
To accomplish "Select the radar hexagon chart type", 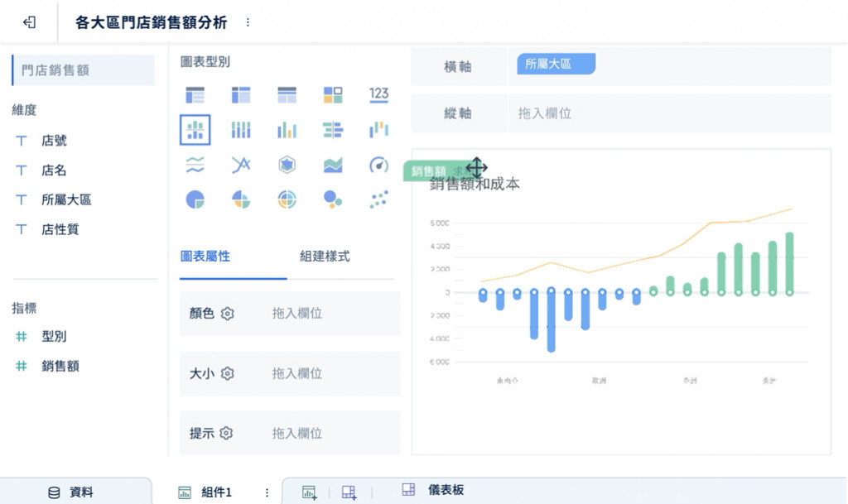I will [287, 165].
